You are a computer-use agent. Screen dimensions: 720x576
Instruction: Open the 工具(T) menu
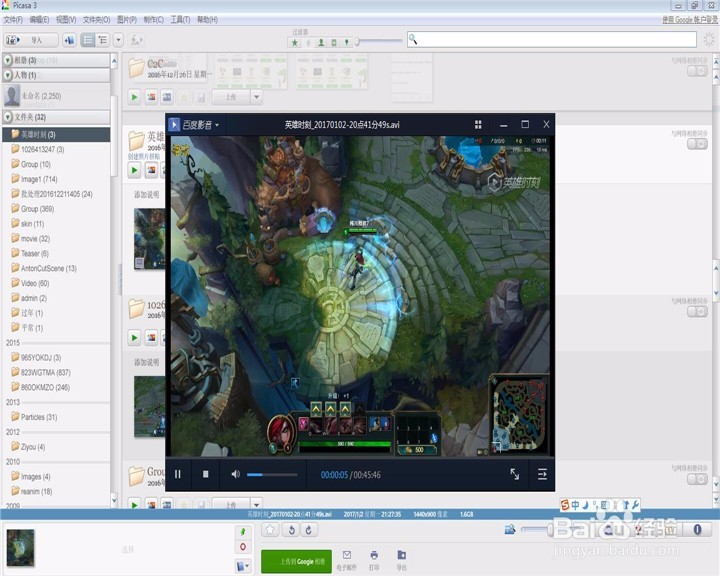click(x=180, y=20)
